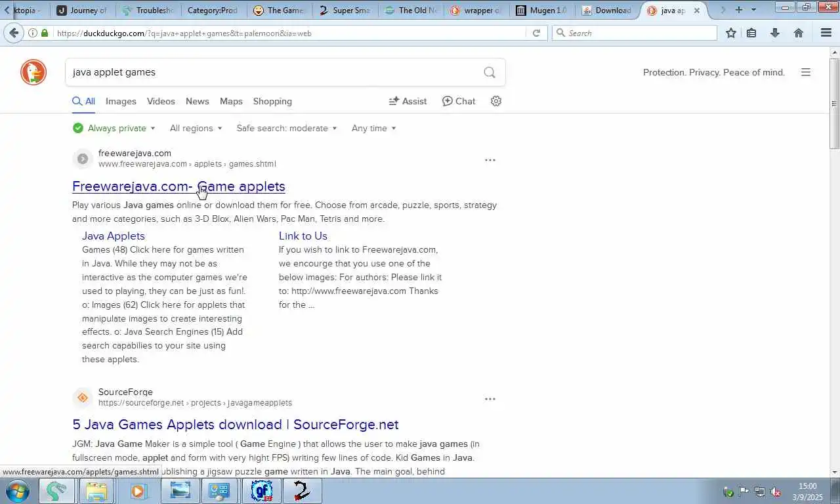The height and width of the screenshot is (504, 840).
Task: Click the DuckDuckGo duck logo
Action: click(x=33, y=72)
